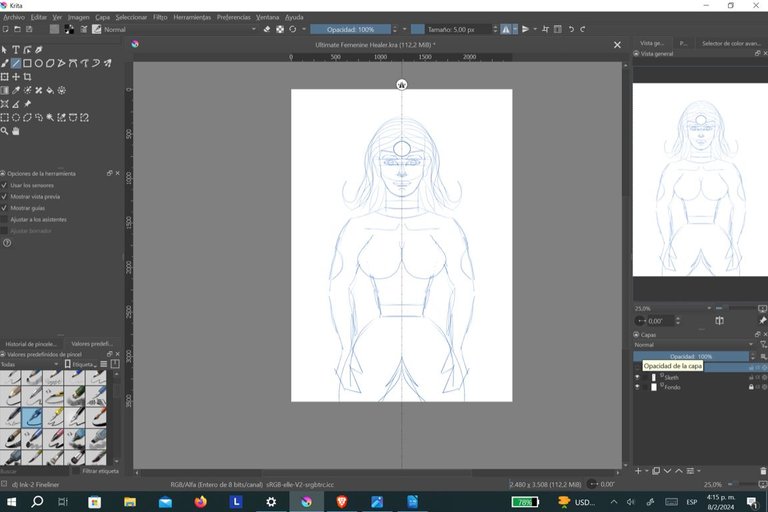Select the Rectangular Selection tool
This screenshot has width=768, height=512.
pos(4,118)
